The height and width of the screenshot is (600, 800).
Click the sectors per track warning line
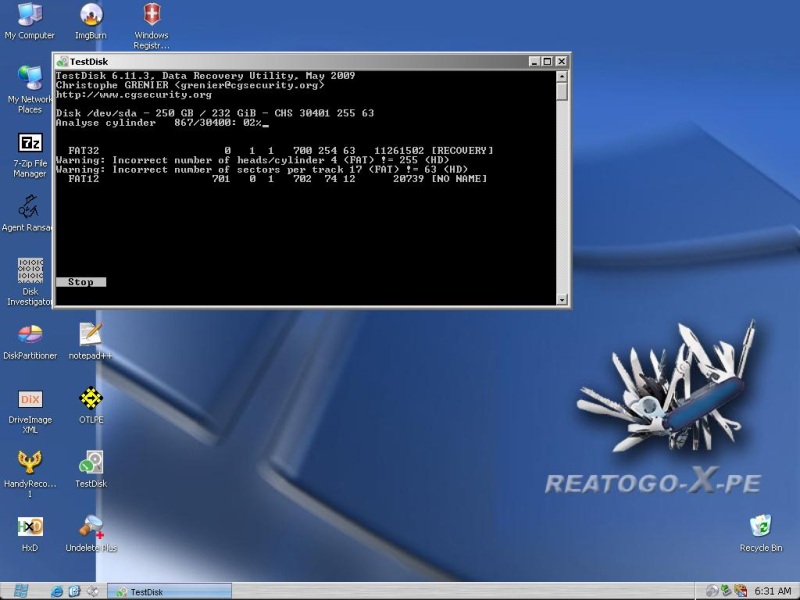pyautogui.click(x=262, y=169)
